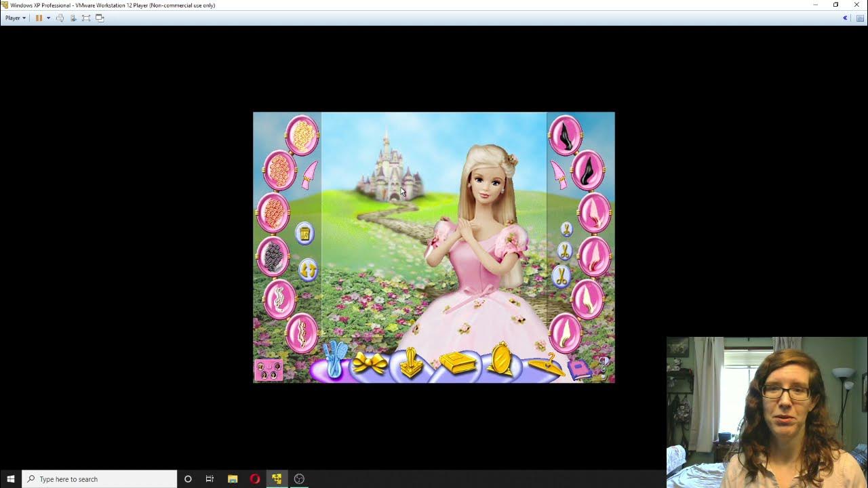The image size is (868, 488).
Task: Enter VMware full screen mode
Action: 86,18
